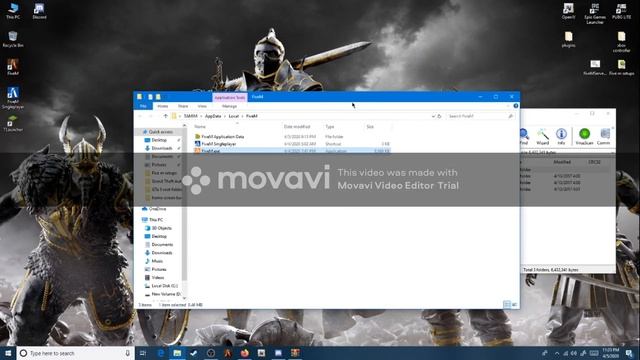Select the Application Tools contextual tab
The image size is (640, 360).
tap(230, 97)
